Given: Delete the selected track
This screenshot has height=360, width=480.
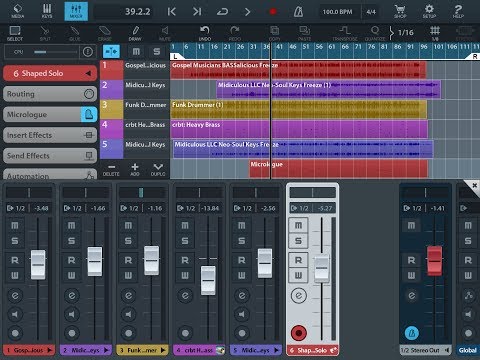Looking at the screenshot, I should [111, 169].
